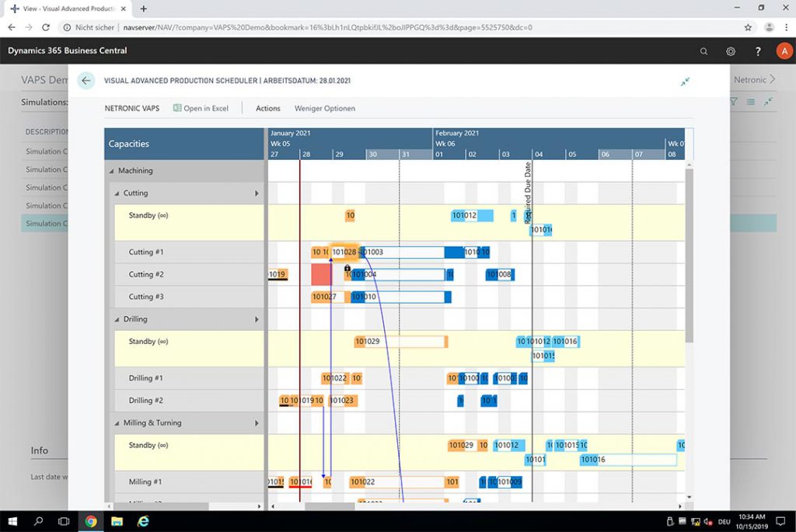Click the Weniger Optionen button
Screen dimensions: 796x532
coord(324,108)
